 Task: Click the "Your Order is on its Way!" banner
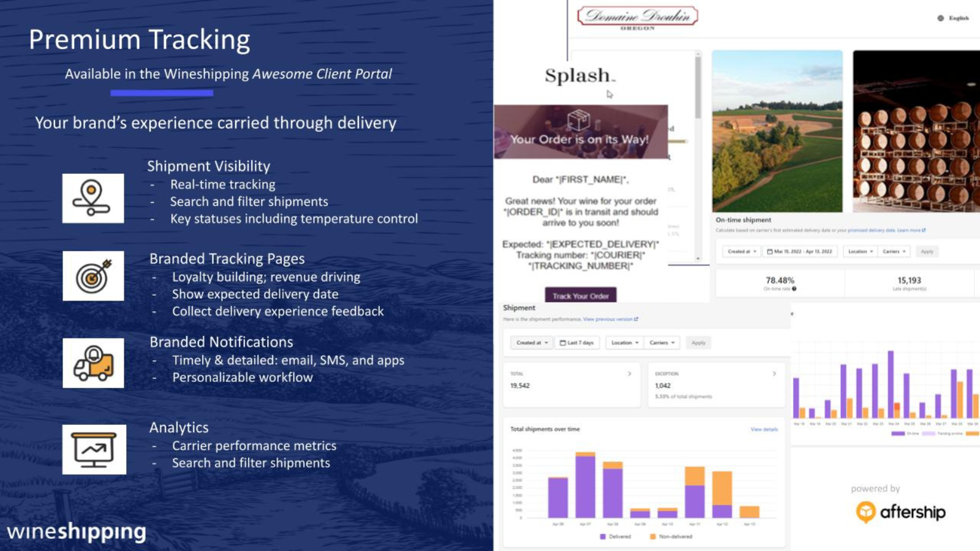pos(581,132)
